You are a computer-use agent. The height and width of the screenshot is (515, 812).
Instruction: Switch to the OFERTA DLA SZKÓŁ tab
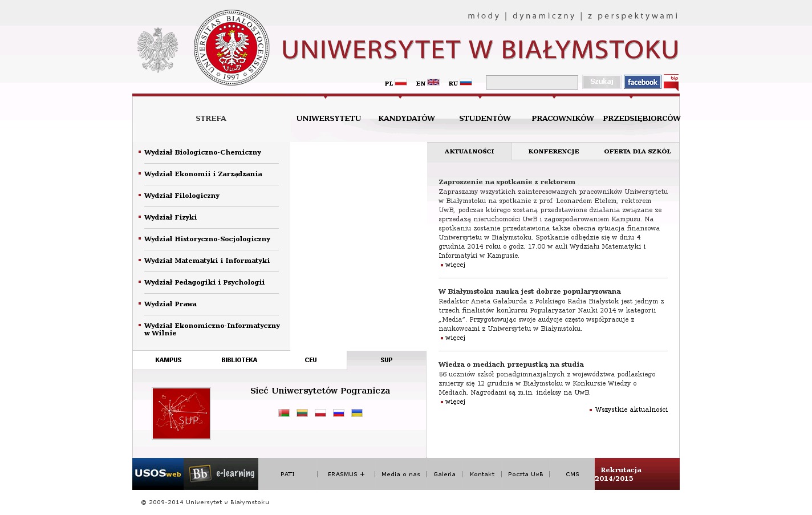click(638, 151)
